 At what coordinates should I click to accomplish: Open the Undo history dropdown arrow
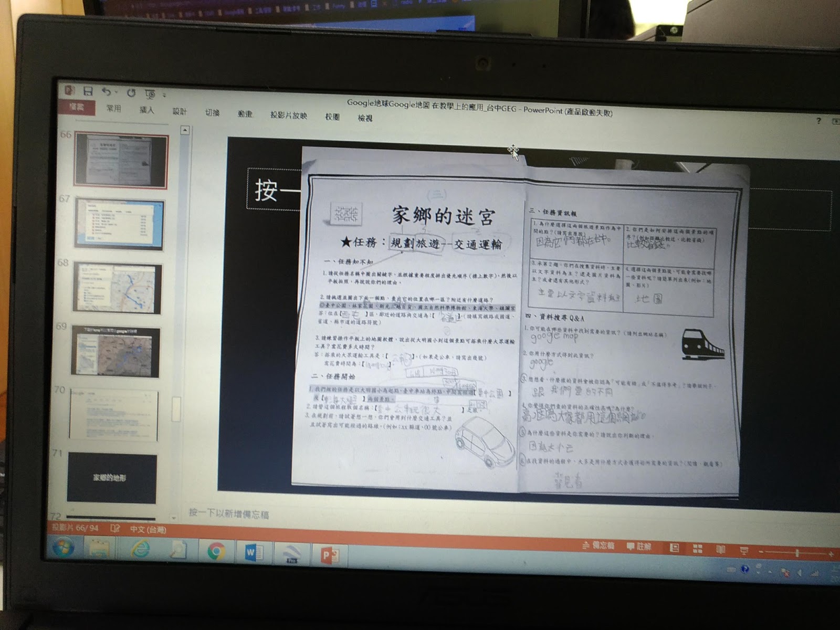tap(115, 93)
